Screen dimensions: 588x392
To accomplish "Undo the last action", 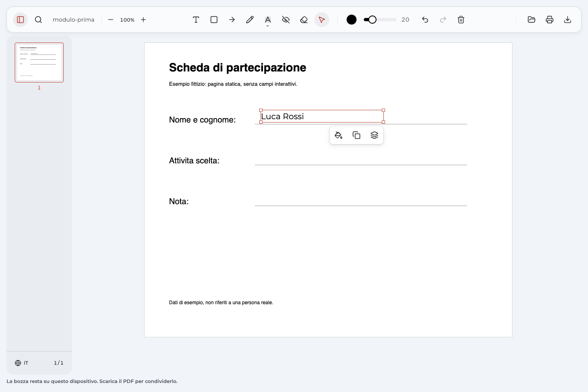I will (x=425, y=20).
